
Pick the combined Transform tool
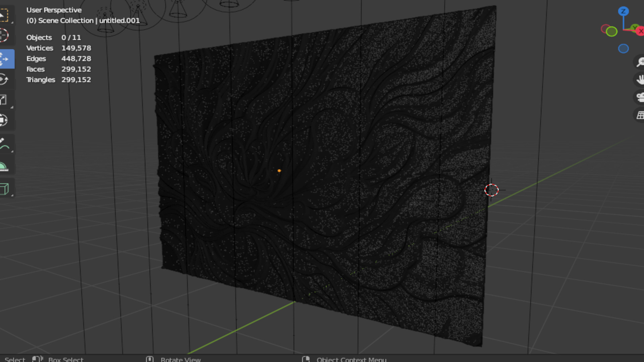(4, 120)
